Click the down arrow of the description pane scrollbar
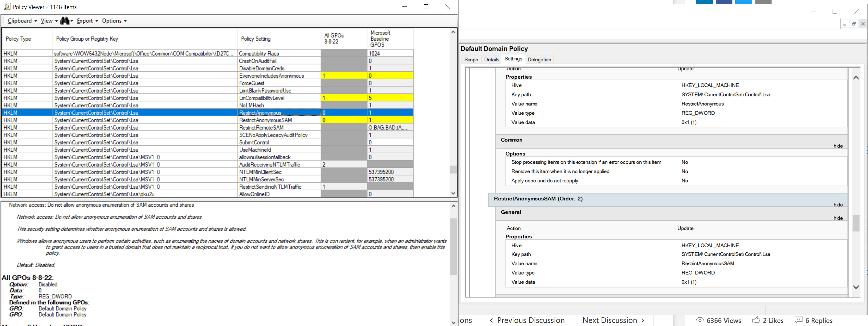 [x=453, y=323]
